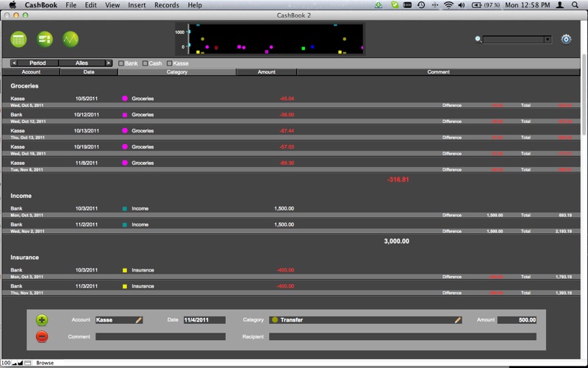Click the status bar zoom out mountain icon
588x368 pixels.
pos(15,363)
